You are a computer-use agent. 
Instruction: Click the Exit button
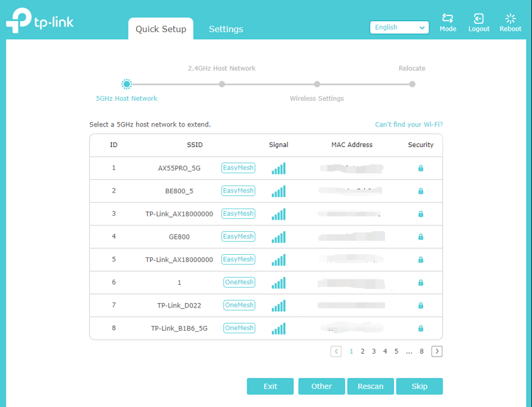(270, 386)
